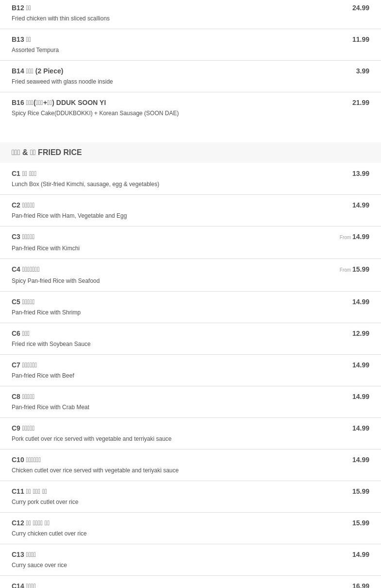Open C9 Pork cutlet over rice item
Image resolution: width=381 pixels, height=588 pixels.
[x=190, y=433]
